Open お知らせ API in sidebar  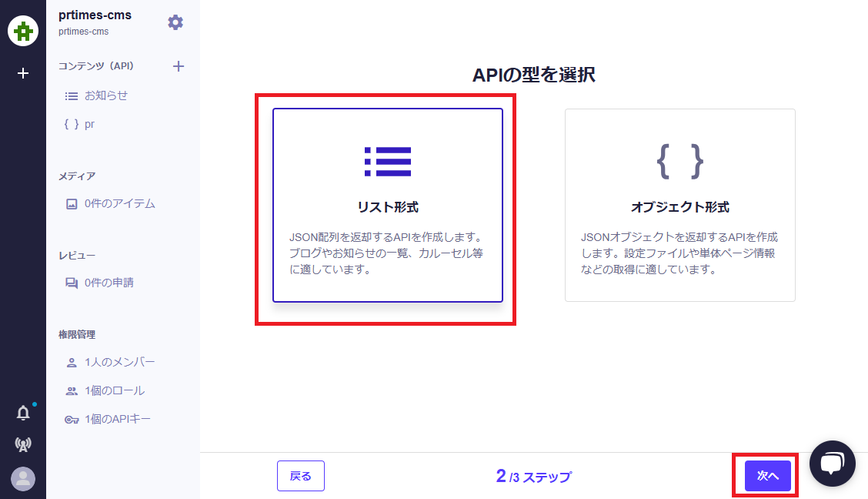pos(96,95)
